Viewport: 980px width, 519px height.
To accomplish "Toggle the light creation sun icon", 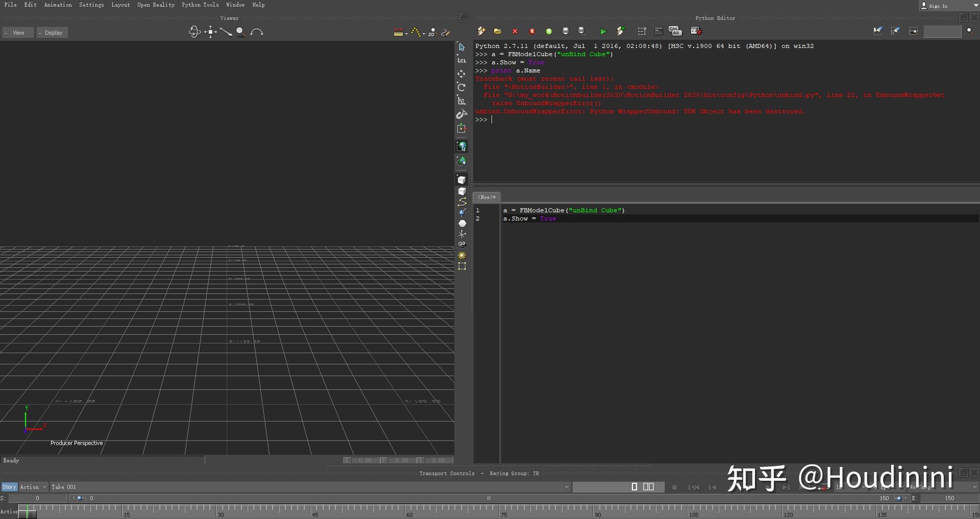I will [x=462, y=255].
